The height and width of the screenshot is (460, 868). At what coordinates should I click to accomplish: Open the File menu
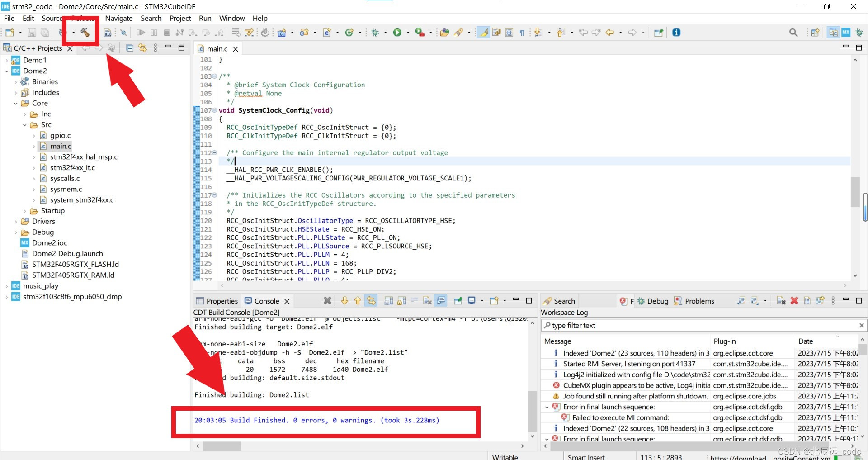(x=9, y=18)
